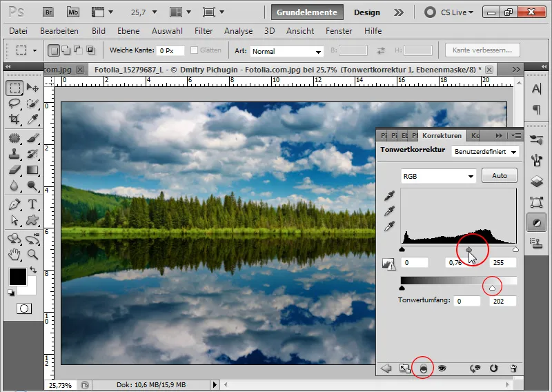Choose Subtract from selection mode
The width and height of the screenshot is (552, 392).
[x=78, y=50]
